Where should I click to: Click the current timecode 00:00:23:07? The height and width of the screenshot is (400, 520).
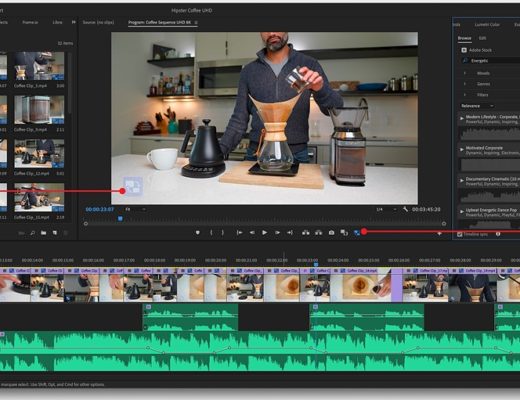pyautogui.click(x=99, y=209)
